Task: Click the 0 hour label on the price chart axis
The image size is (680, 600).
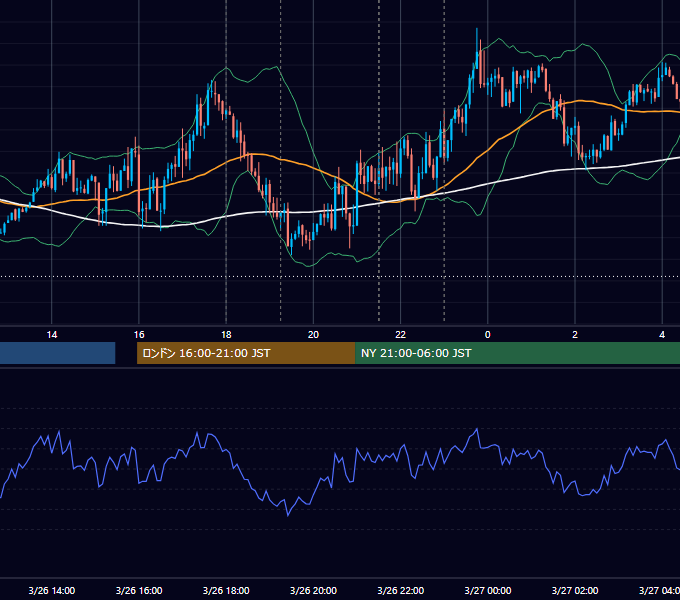Action: [487, 335]
